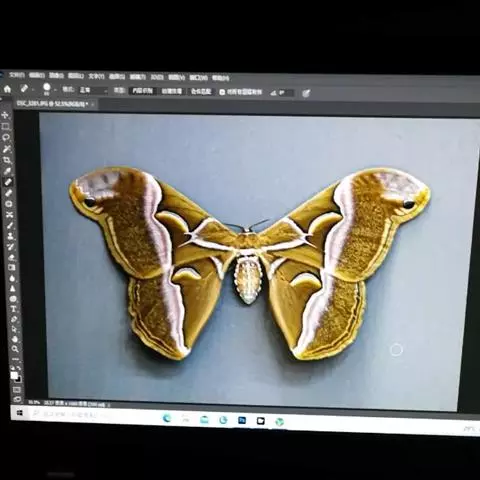The width and height of the screenshot is (480, 480).
Task: Choose the Content-Aware type button
Action: tap(142, 91)
